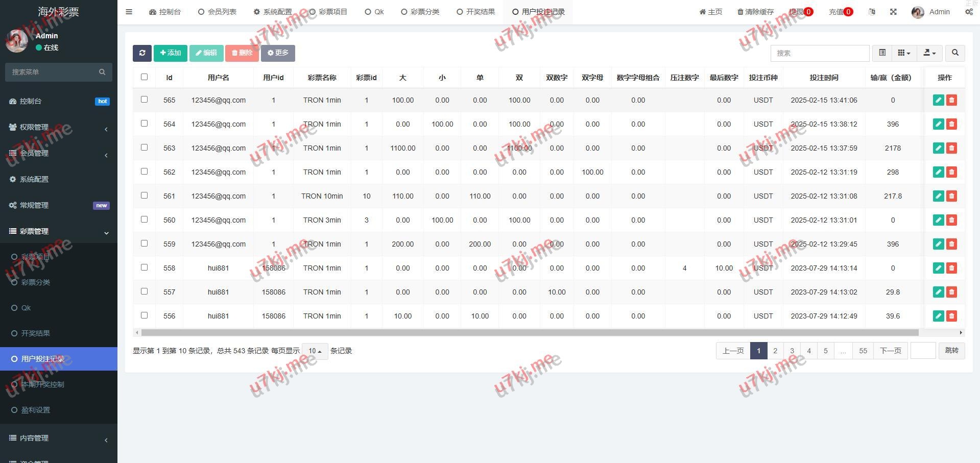Click the green 添加 button
This screenshot has width=980, height=463.
click(170, 53)
